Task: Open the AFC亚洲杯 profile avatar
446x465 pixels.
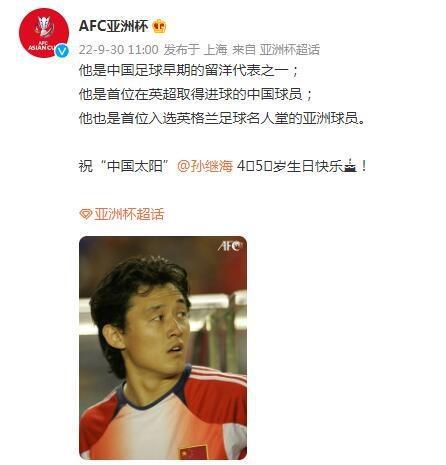Action: tap(44, 33)
